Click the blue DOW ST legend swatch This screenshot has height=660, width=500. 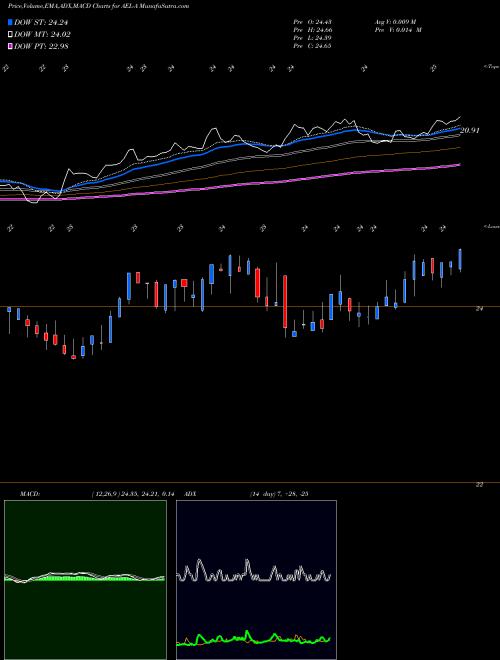(10, 22)
